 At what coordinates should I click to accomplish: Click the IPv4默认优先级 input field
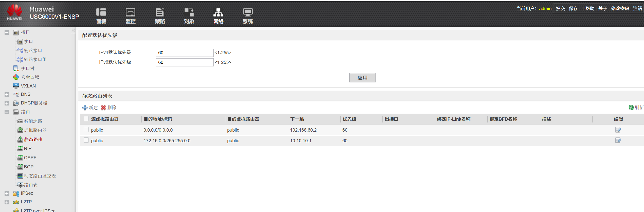tap(185, 53)
